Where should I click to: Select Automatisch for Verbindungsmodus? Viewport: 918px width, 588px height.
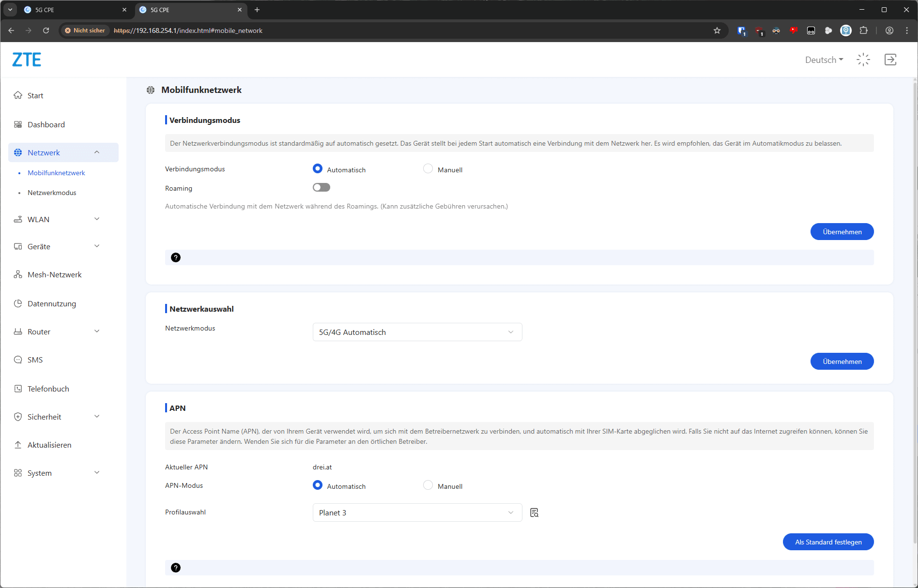pos(318,169)
